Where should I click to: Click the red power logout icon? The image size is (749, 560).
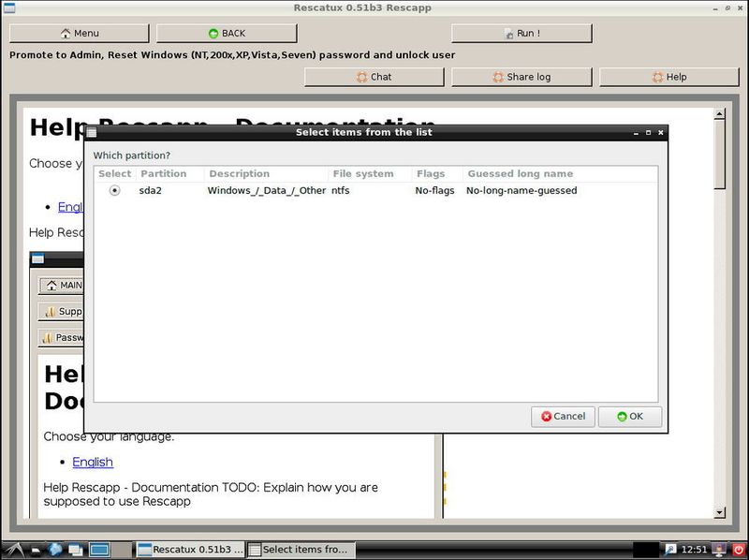[x=739, y=550]
